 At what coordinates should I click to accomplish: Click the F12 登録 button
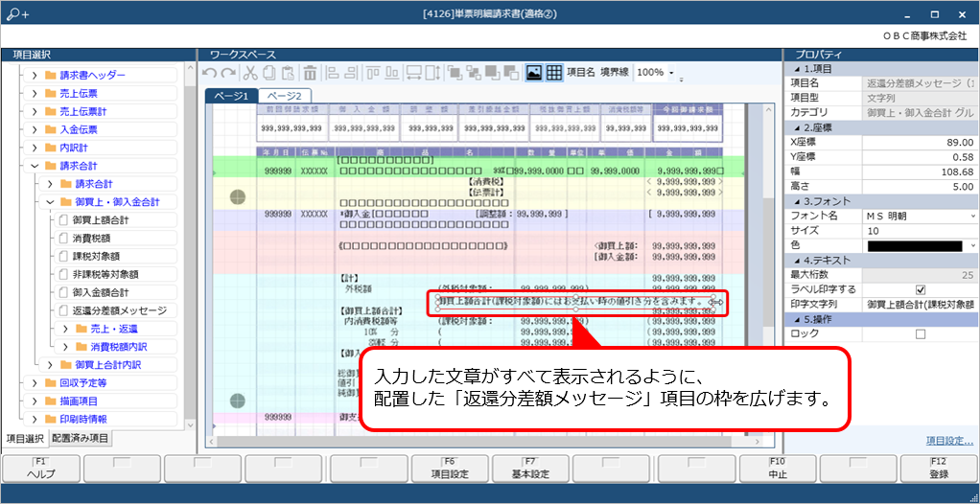coord(939,469)
